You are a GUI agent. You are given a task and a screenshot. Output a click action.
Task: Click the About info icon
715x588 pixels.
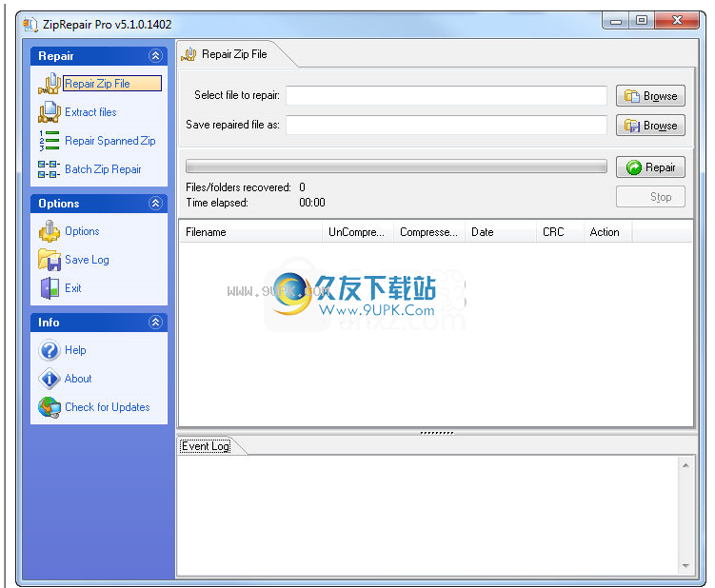(50, 379)
